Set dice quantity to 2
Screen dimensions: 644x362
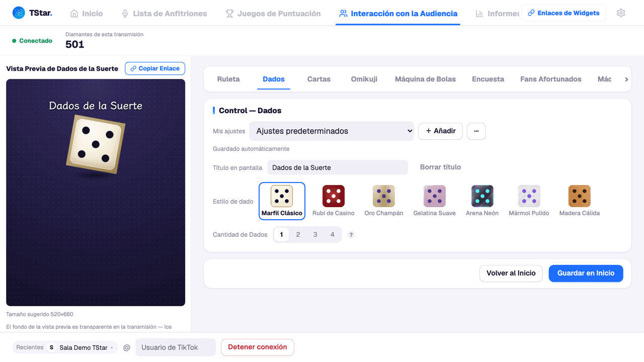pos(298,235)
